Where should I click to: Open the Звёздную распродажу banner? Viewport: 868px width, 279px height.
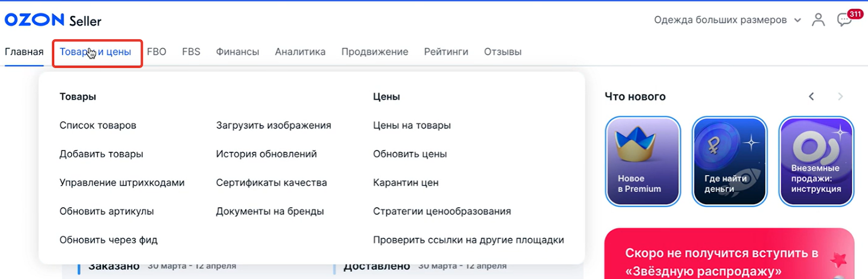pos(729,254)
